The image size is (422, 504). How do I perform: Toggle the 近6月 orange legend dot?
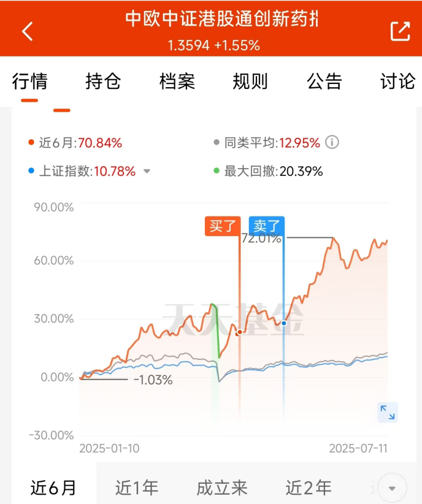[x=31, y=142]
